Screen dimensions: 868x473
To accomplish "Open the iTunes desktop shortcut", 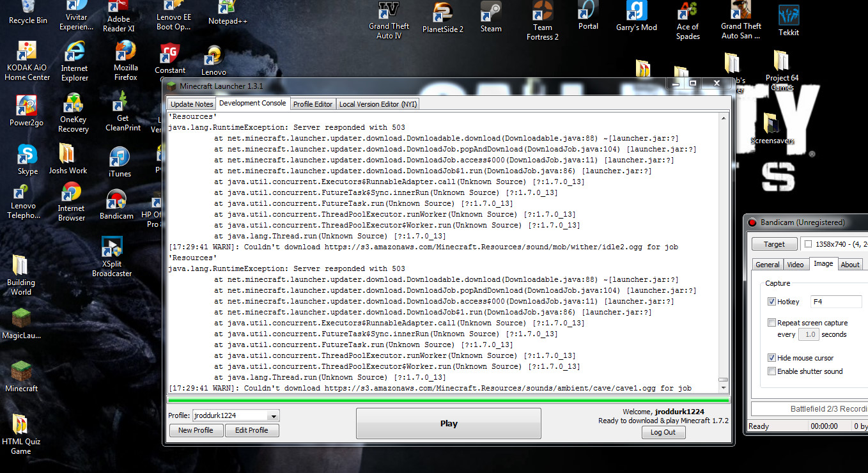I will pos(120,162).
